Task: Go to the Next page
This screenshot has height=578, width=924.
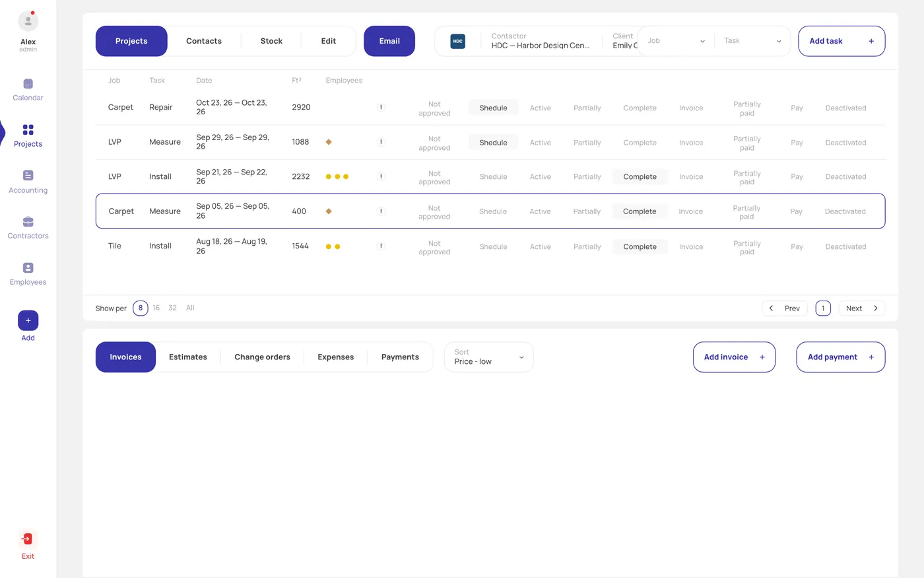Action: coord(862,308)
